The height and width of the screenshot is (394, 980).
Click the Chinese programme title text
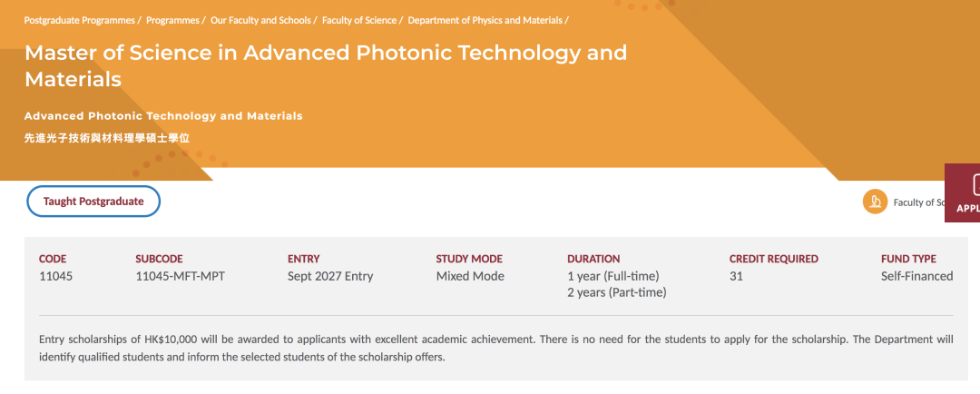107,139
